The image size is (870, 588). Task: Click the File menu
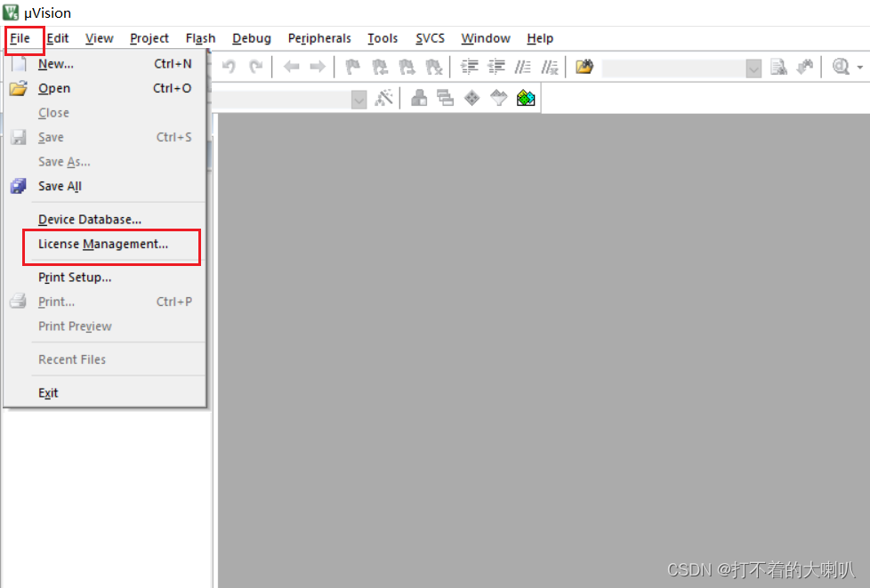pos(20,38)
